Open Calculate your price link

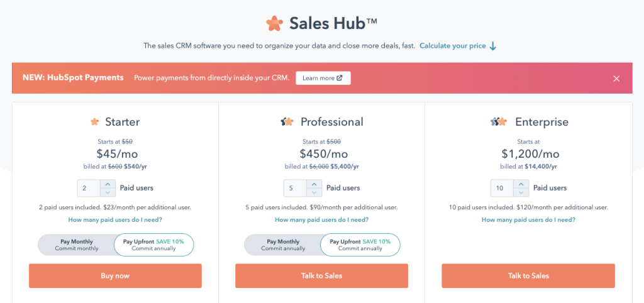(452, 46)
